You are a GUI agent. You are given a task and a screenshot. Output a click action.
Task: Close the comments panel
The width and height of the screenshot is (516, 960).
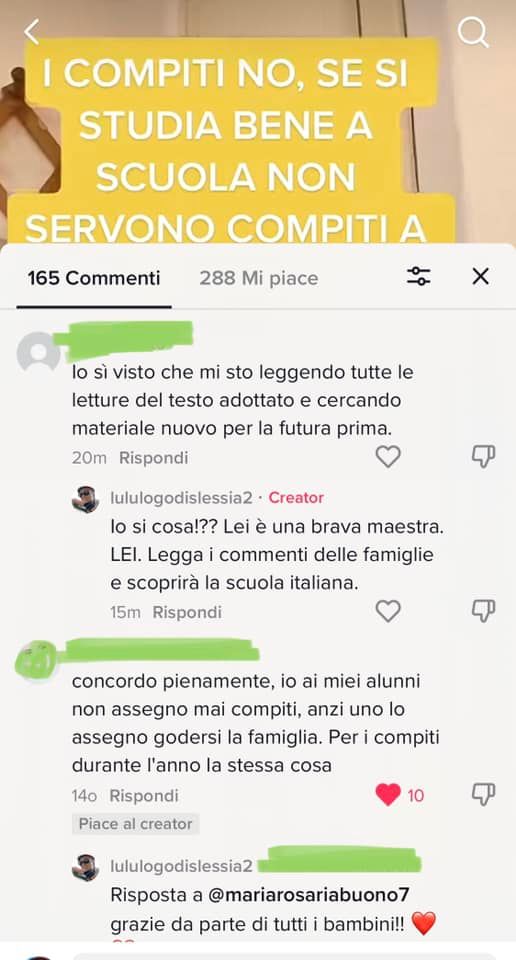[x=480, y=277]
